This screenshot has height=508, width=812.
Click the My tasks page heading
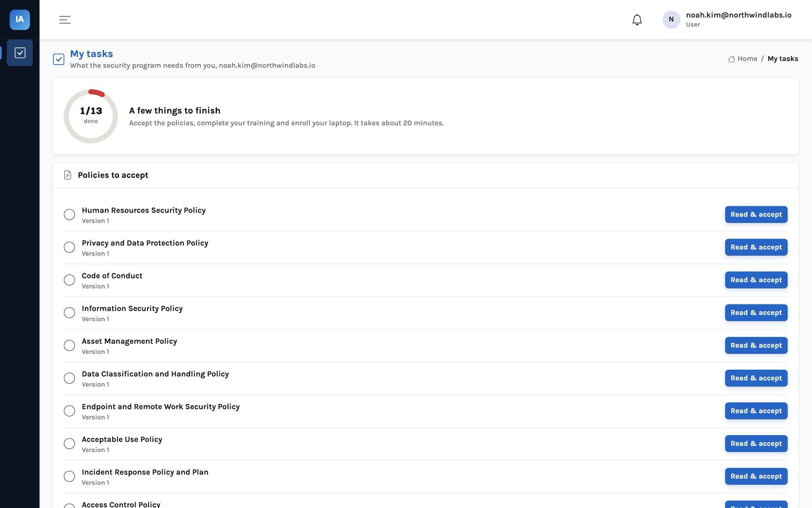[x=91, y=54]
